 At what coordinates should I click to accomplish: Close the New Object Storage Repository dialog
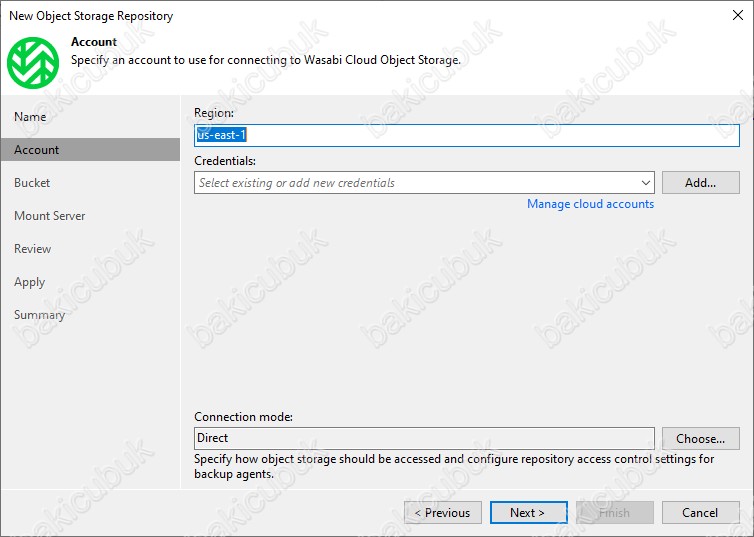[x=738, y=15]
